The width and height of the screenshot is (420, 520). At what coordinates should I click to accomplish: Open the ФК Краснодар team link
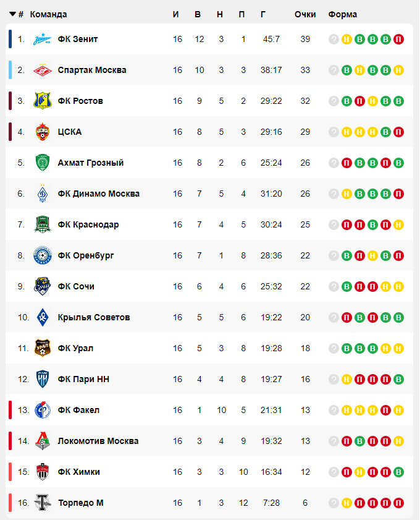pyautogui.click(x=88, y=224)
